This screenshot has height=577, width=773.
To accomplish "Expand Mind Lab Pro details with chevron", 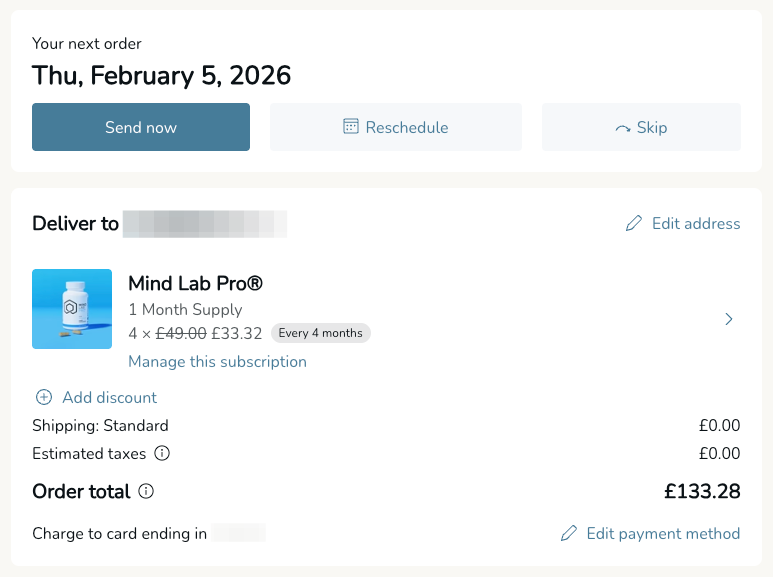I will pyautogui.click(x=729, y=319).
